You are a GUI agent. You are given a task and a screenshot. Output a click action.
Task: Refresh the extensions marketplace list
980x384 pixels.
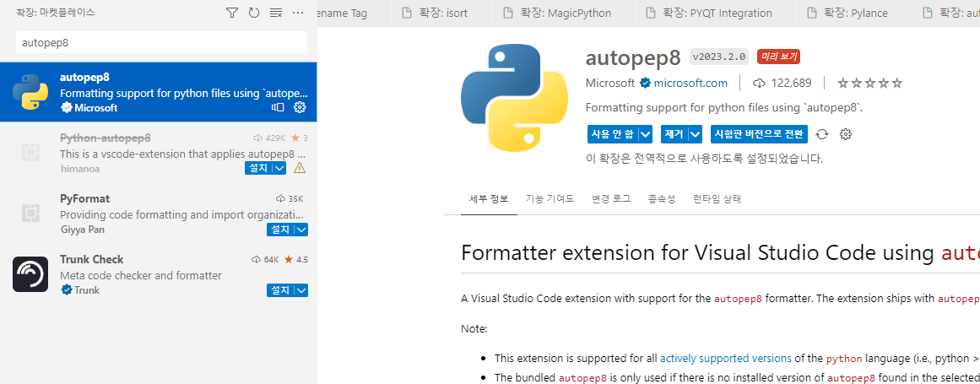click(x=254, y=13)
